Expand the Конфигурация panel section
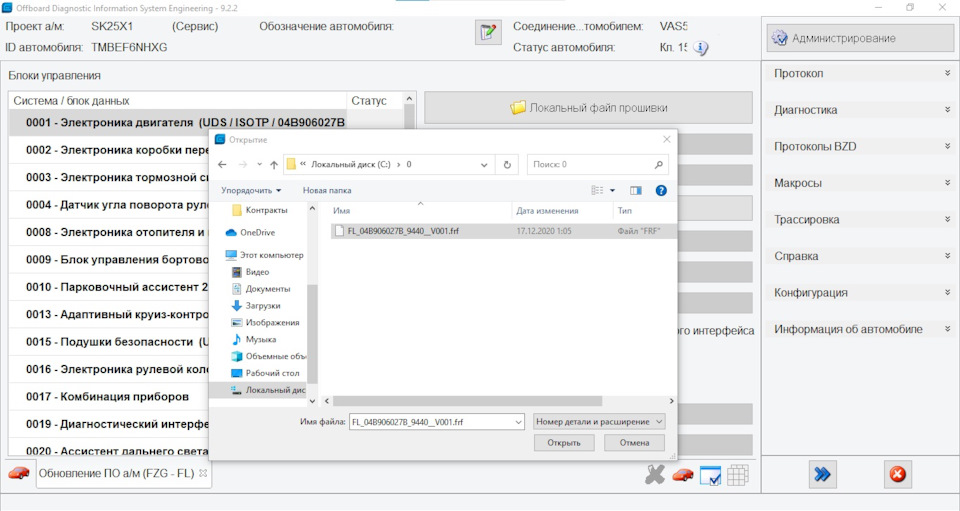960x511 pixels. (x=860, y=293)
